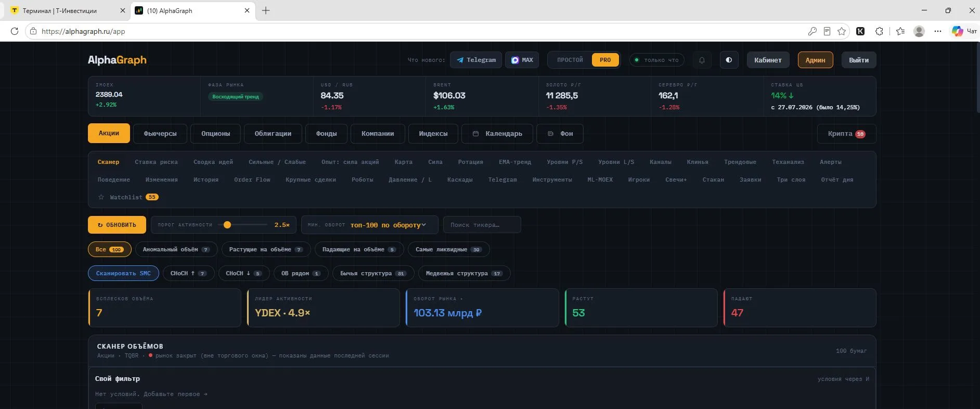Open the browser settings and more menu
The height and width of the screenshot is (409, 980).
pyautogui.click(x=938, y=31)
